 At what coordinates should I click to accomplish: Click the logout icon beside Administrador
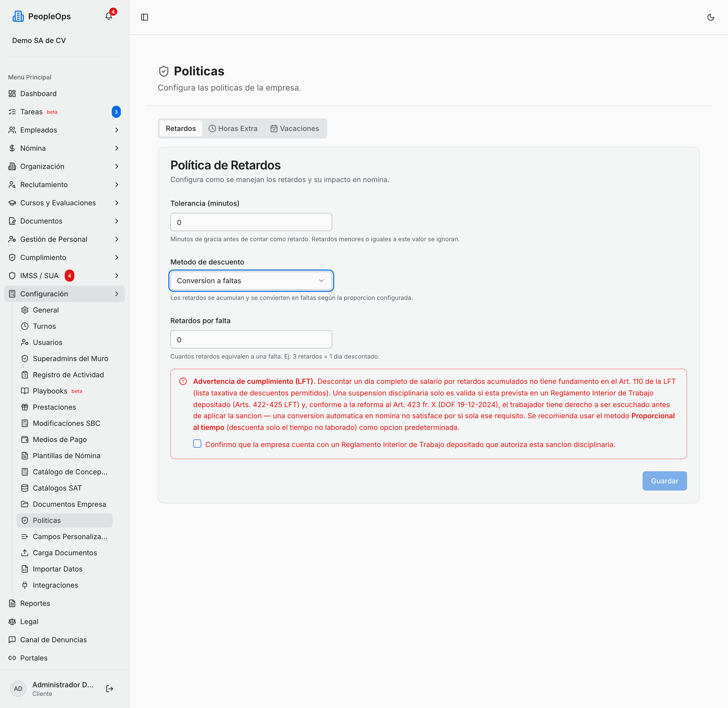(x=109, y=689)
